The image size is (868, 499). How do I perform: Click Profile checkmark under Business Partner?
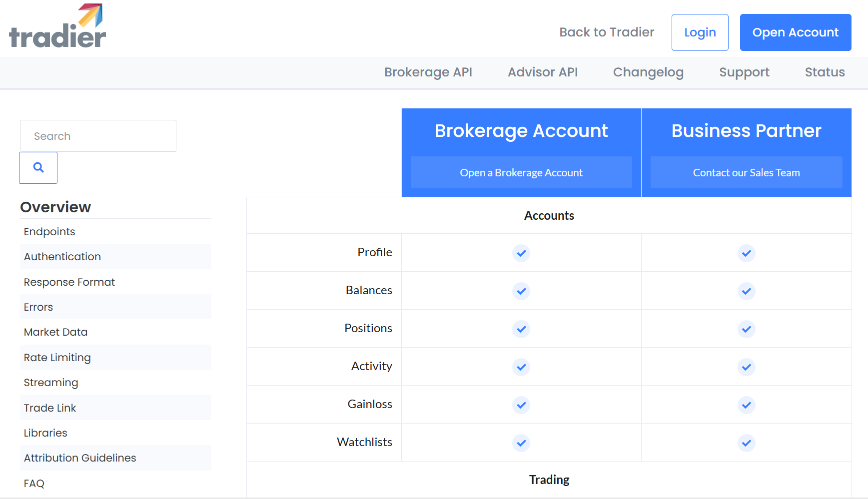[x=747, y=253]
